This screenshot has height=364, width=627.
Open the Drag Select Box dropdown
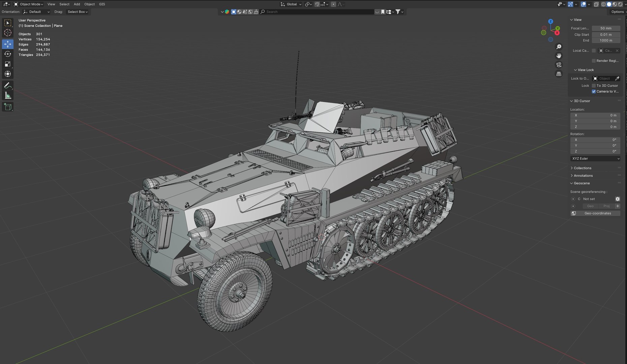[78, 12]
